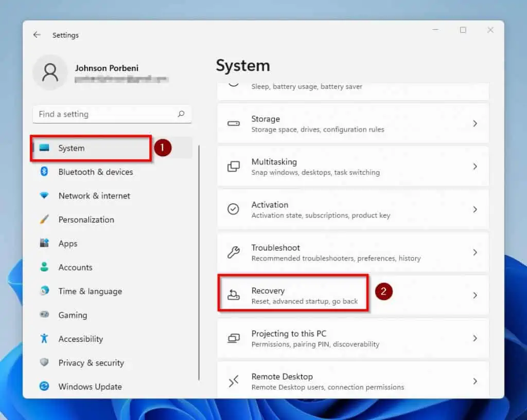Click the Network & internet Wi-Fi icon
This screenshot has height=420, width=527.
pos(44,196)
